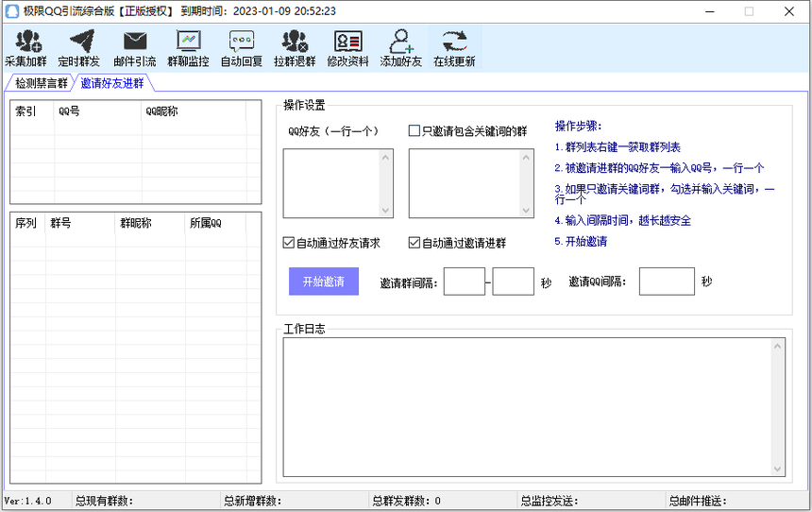812x512 pixels.
Task: Open the 自动回复 chat bubble tool
Action: [242, 48]
